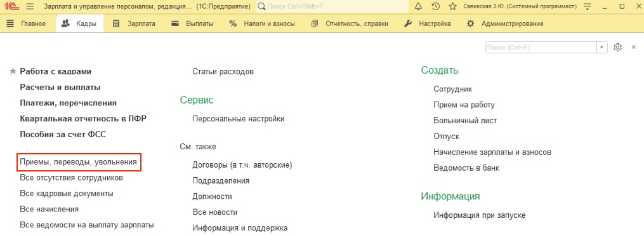This screenshot has width=644, height=235.
Task: Open Договоры (в т.ч. авторские)
Action: coord(242,165)
